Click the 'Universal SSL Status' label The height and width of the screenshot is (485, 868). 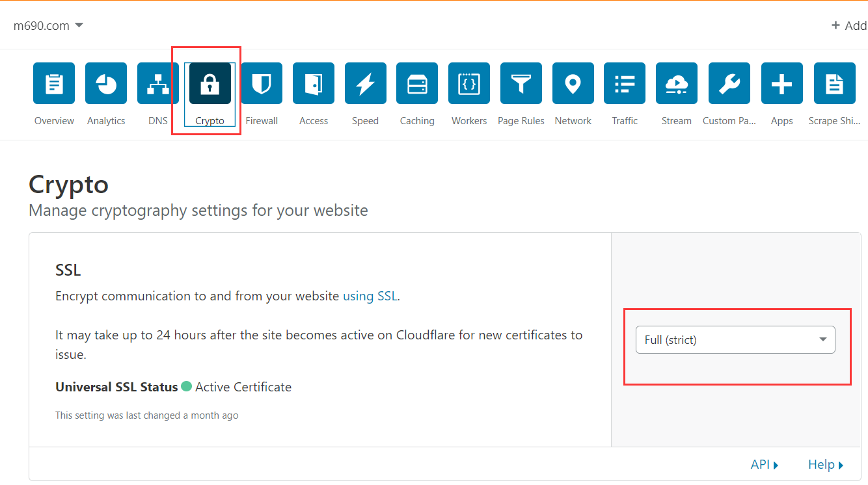point(116,387)
